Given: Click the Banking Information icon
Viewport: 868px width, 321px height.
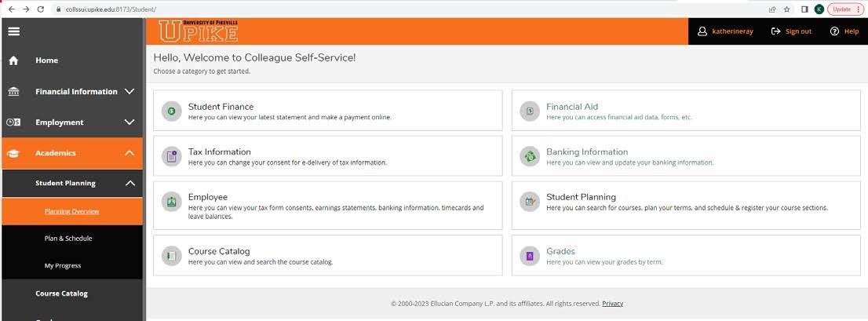Looking at the screenshot, I should [x=530, y=156].
